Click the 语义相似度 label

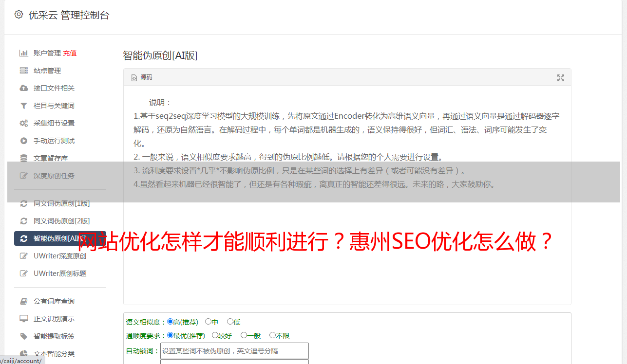pyautogui.click(x=146, y=322)
